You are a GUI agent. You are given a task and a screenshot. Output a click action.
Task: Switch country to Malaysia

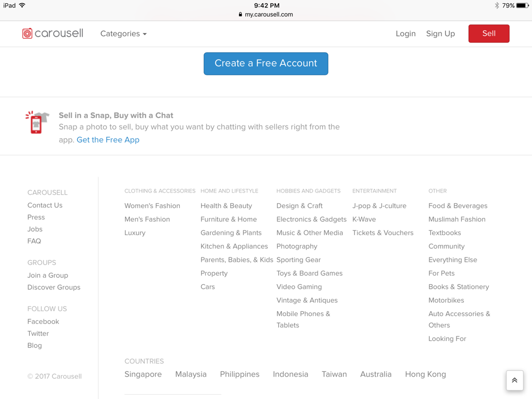[x=191, y=374]
